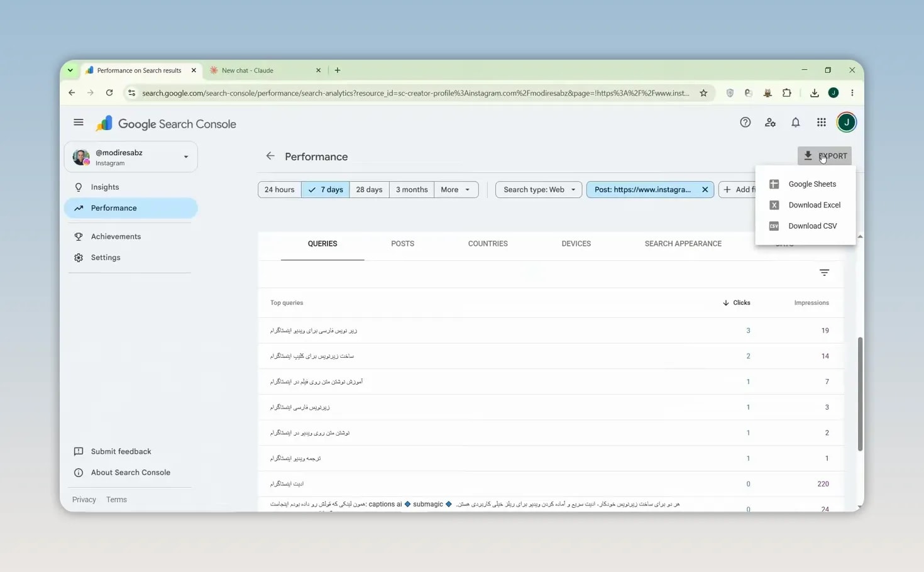Open the table filter rows icon

(x=824, y=272)
